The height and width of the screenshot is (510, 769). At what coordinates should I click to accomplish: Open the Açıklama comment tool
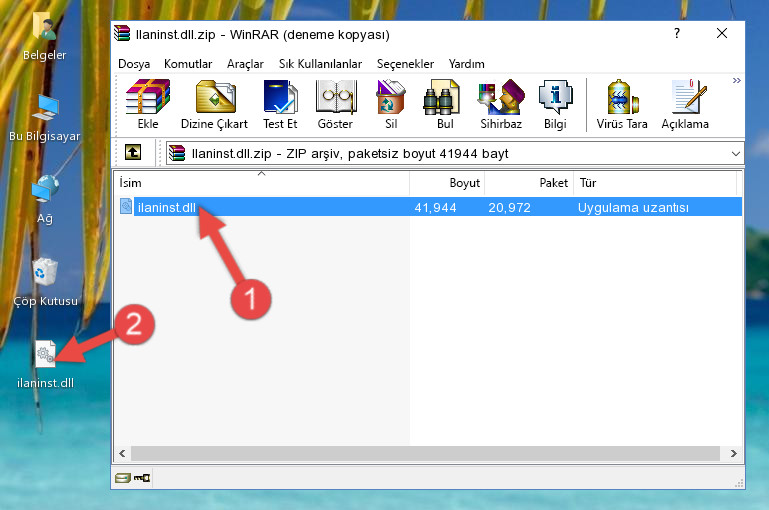click(685, 104)
